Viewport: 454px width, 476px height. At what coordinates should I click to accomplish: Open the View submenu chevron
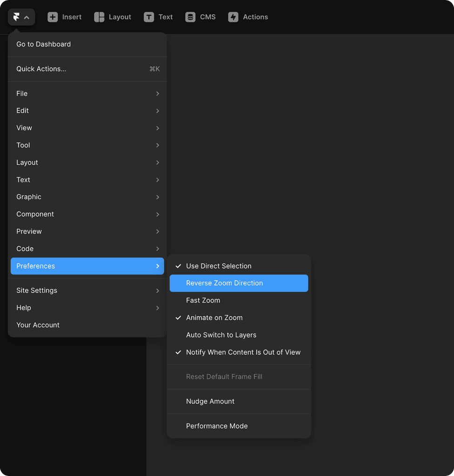(x=158, y=128)
